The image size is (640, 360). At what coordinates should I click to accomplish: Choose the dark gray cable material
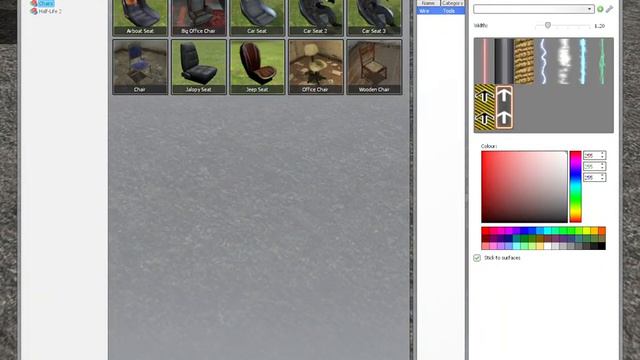[504, 61]
